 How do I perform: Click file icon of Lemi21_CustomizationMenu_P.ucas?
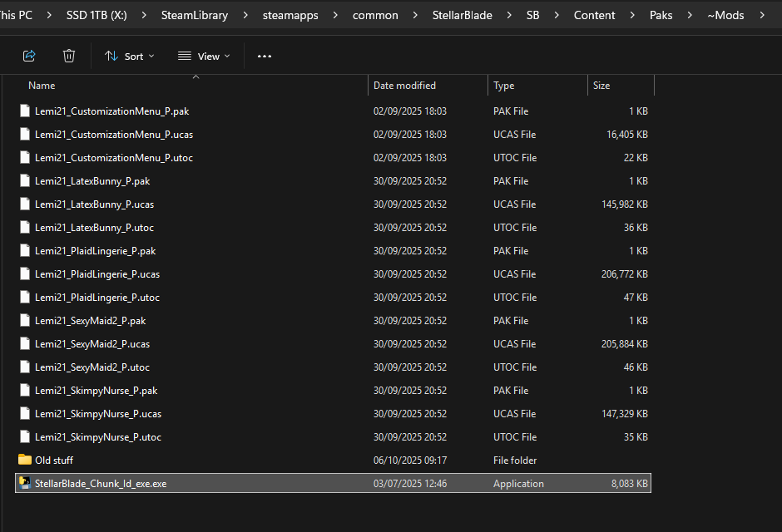click(24, 134)
